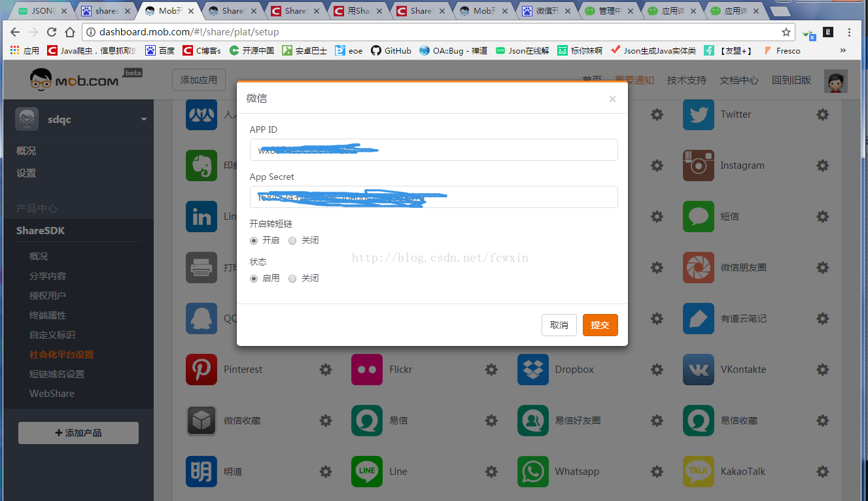Click the Dropbox platform icon
This screenshot has width=868, height=501.
click(x=533, y=370)
